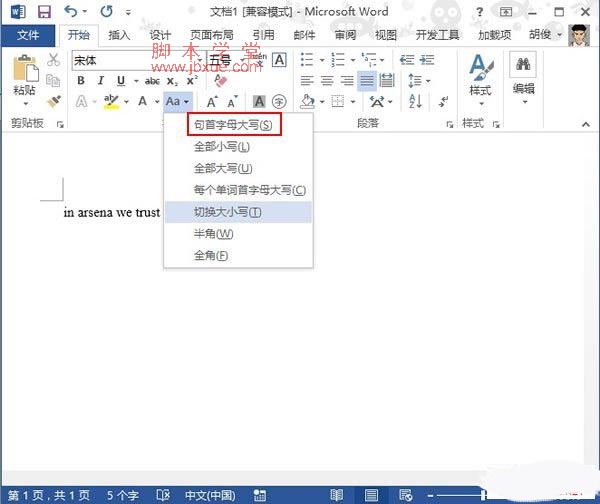
Task: Toggle justify alignment
Action: (367, 81)
